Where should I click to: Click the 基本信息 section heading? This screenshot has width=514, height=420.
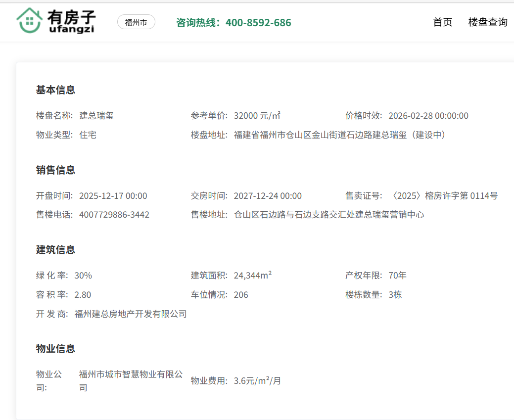click(x=55, y=90)
